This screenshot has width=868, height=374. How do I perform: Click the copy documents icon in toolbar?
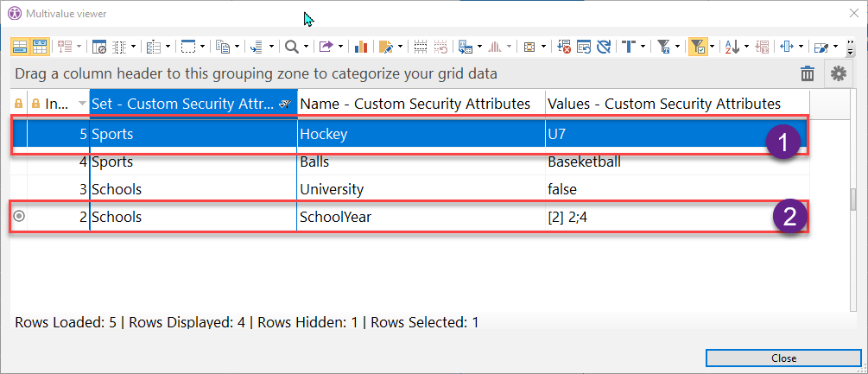(x=222, y=47)
